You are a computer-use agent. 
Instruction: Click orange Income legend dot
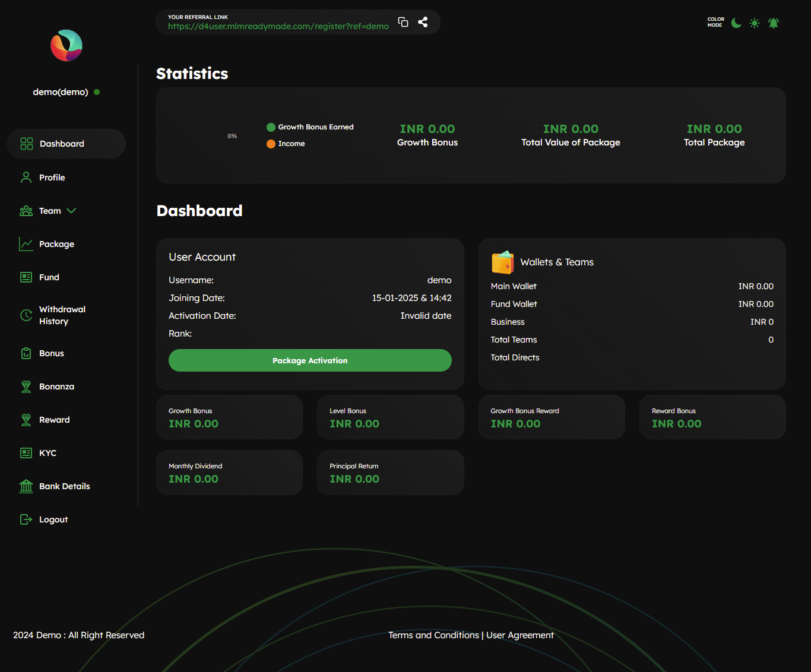271,144
